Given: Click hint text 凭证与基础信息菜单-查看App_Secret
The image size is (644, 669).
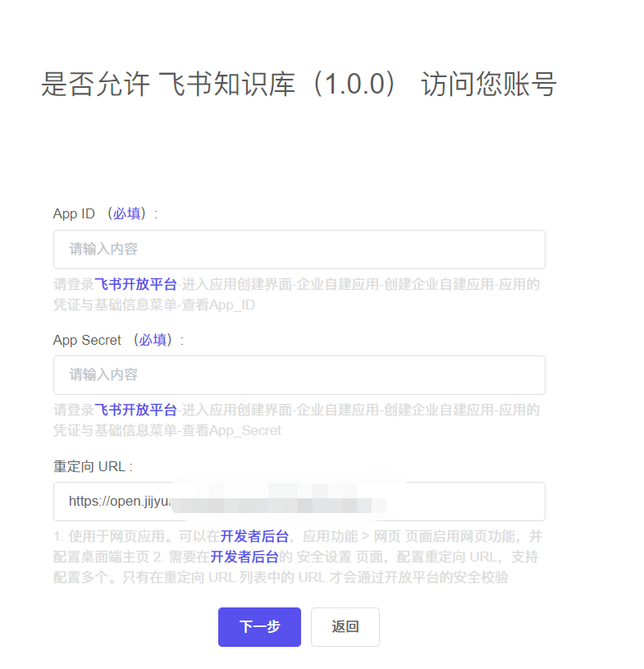Looking at the screenshot, I should click(167, 430).
